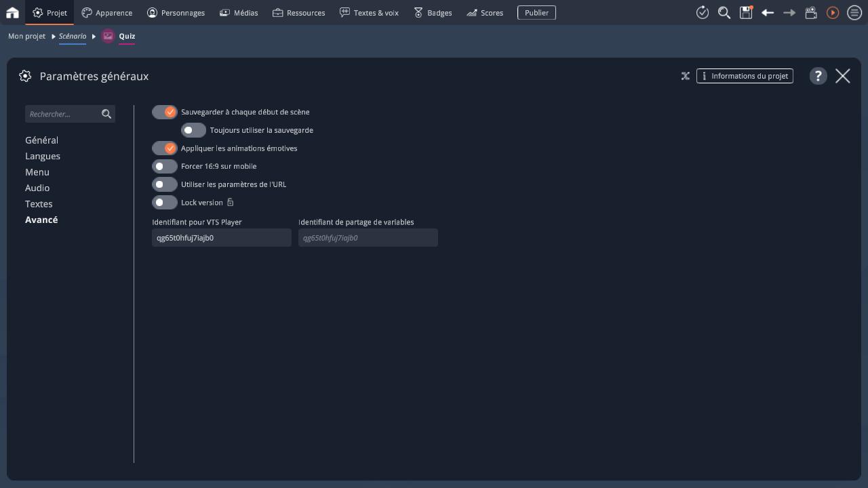The height and width of the screenshot is (488, 868).
Task: Open the help question mark
Action: click(818, 76)
